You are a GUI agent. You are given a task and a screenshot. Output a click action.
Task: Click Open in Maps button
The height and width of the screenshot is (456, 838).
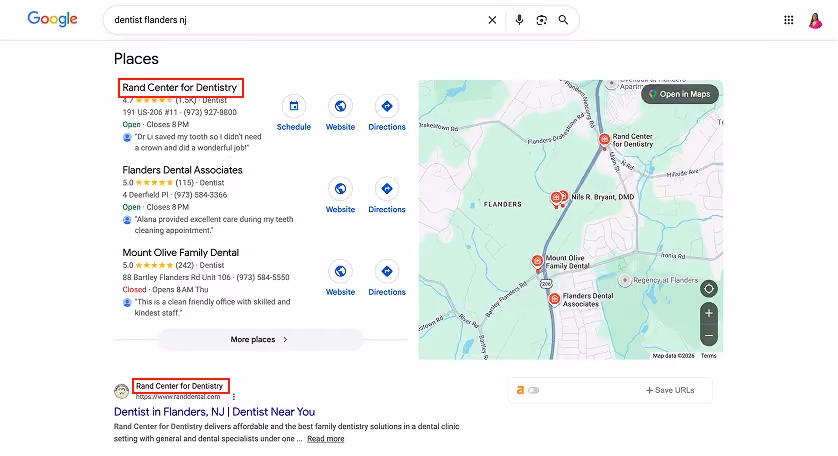(x=680, y=94)
